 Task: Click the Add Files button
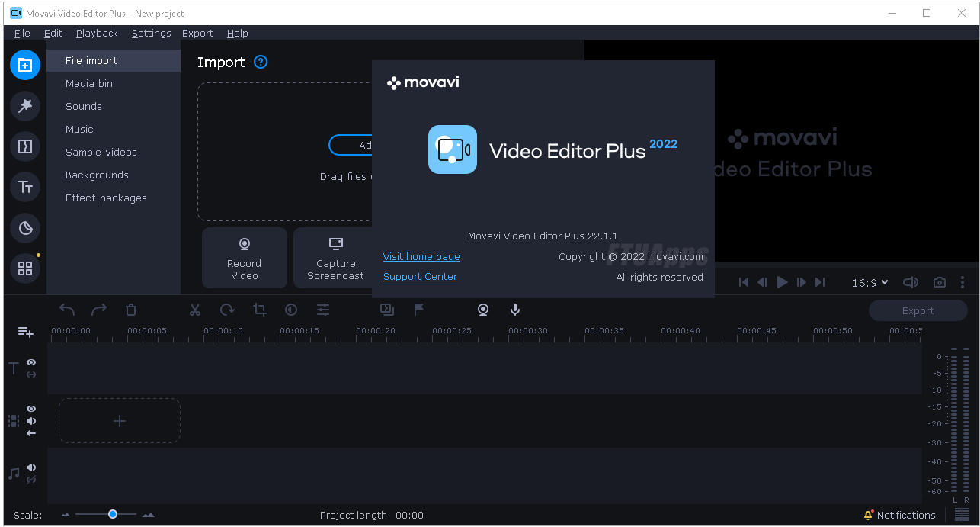click(351, 145)
